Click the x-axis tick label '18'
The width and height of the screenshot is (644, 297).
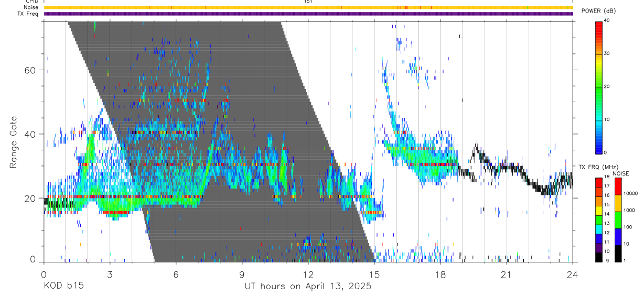click(441, 274)
